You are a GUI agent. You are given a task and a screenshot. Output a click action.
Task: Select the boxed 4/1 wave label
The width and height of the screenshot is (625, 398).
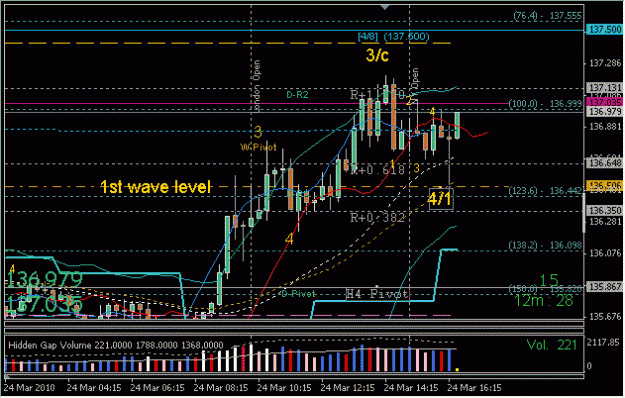(440, 198)
